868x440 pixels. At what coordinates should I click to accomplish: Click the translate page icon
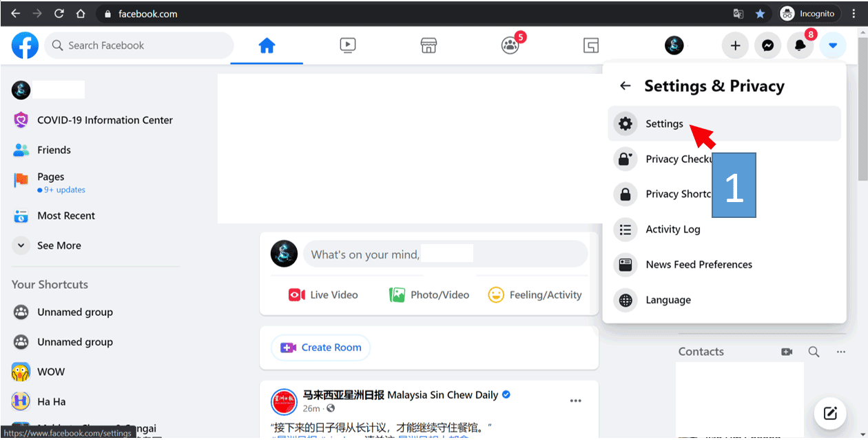(x=738, y=14)
